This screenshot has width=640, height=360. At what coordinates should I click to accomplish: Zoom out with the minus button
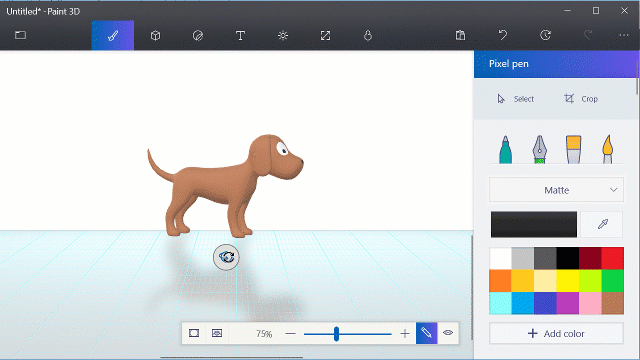290,334
